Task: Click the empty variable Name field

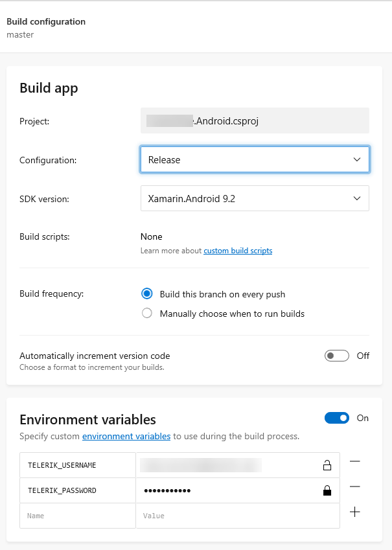Action: pyautogui.click(x=78, y=516)
